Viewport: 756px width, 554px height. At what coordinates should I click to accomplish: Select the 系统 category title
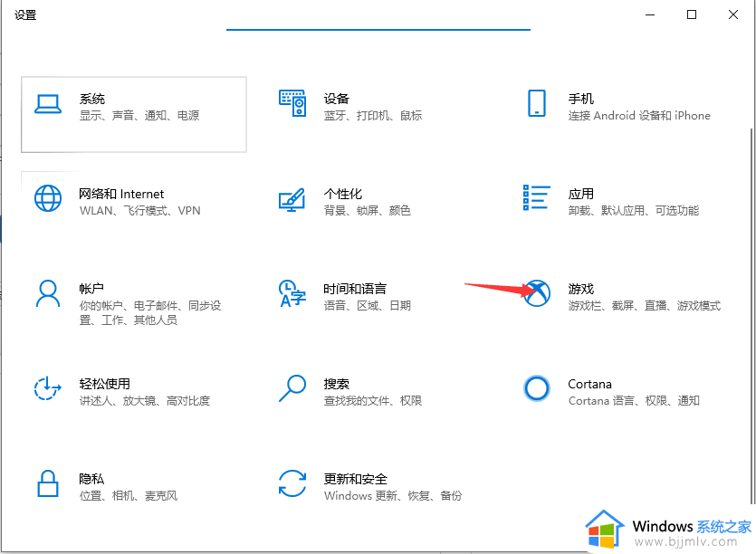tap(92, 99)
